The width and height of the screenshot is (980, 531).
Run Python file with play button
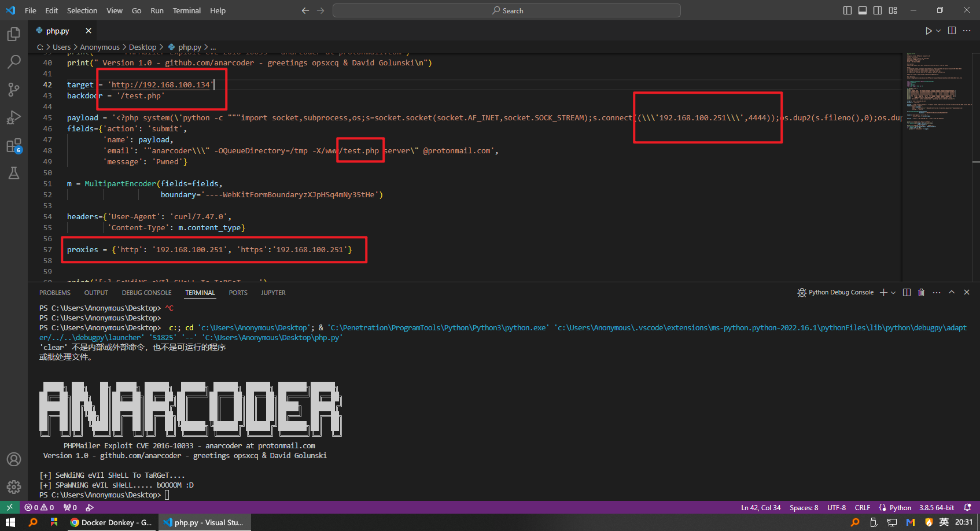pyautogui.click(x=928, y=31)
